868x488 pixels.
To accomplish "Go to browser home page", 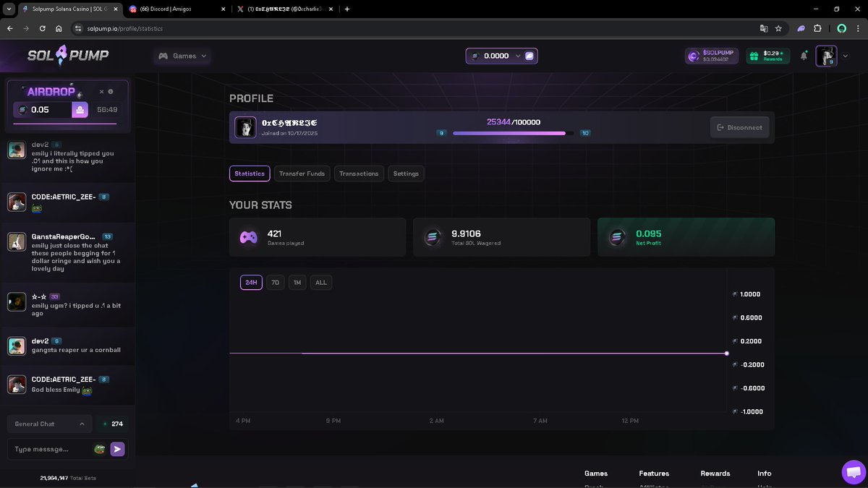I will click(x=59, y=28).
